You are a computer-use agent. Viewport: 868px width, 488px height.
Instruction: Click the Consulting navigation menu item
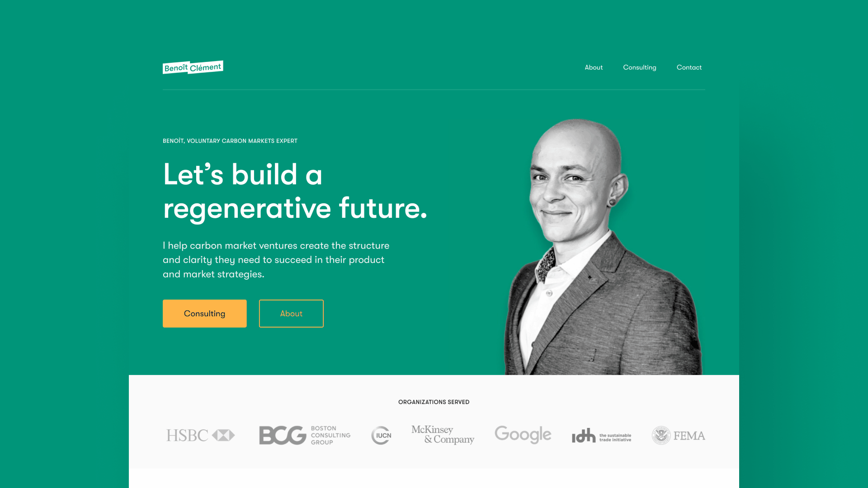[x=640, y=67]
